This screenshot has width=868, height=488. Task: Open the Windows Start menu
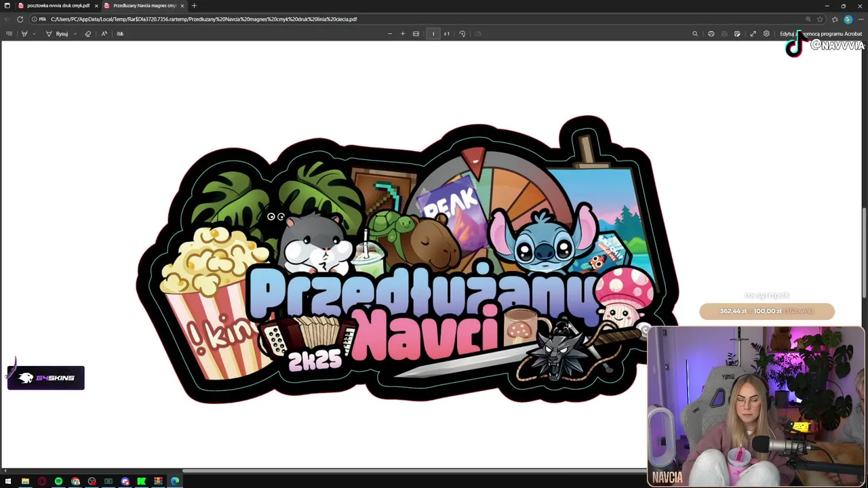point(8,481)
